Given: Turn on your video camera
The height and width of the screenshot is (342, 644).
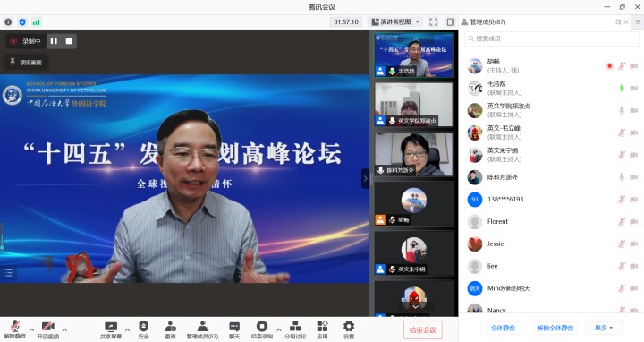Looking at the screenshot, I should pos(48,329).
